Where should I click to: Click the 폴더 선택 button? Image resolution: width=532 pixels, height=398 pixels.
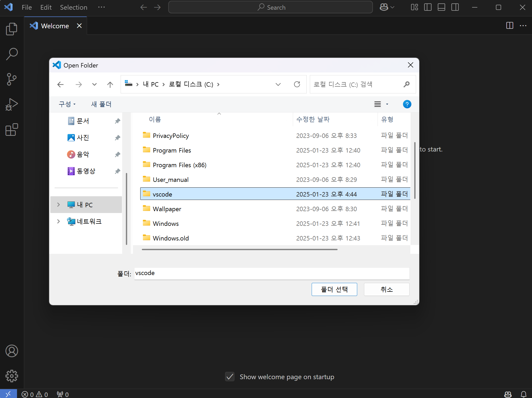pos(334,289)
